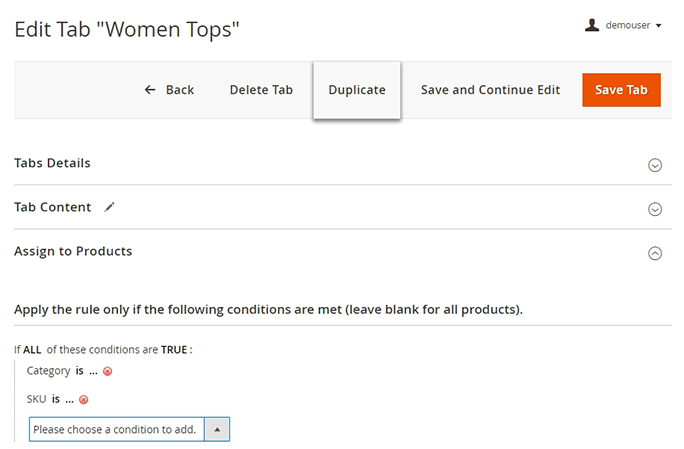
Task: Delete the Women Tops tab
Action: pyautogui.click(x=261, y=90)
